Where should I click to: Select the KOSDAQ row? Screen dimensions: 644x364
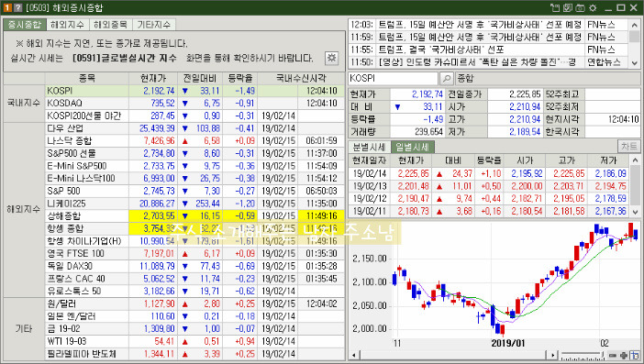click(x=194, y=103)
